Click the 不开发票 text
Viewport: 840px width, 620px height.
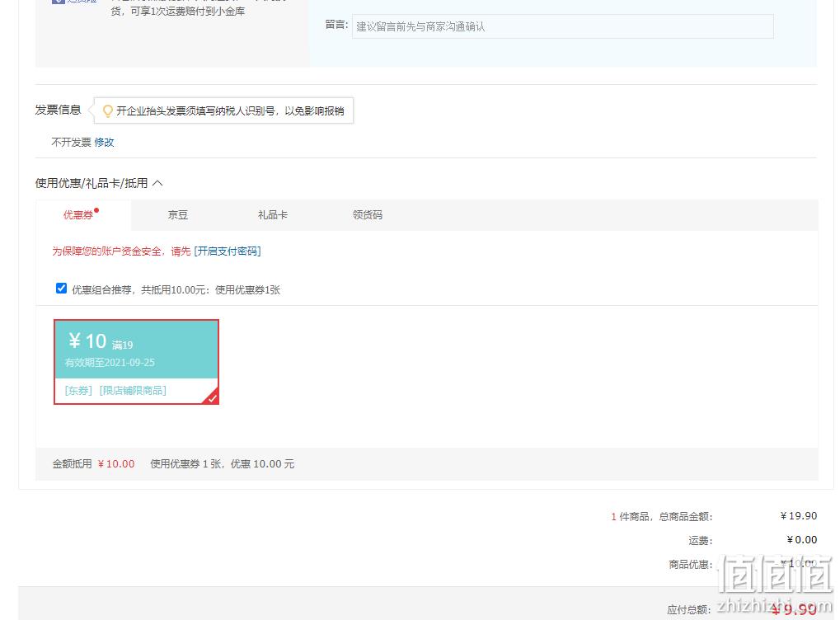coord(71,142)
